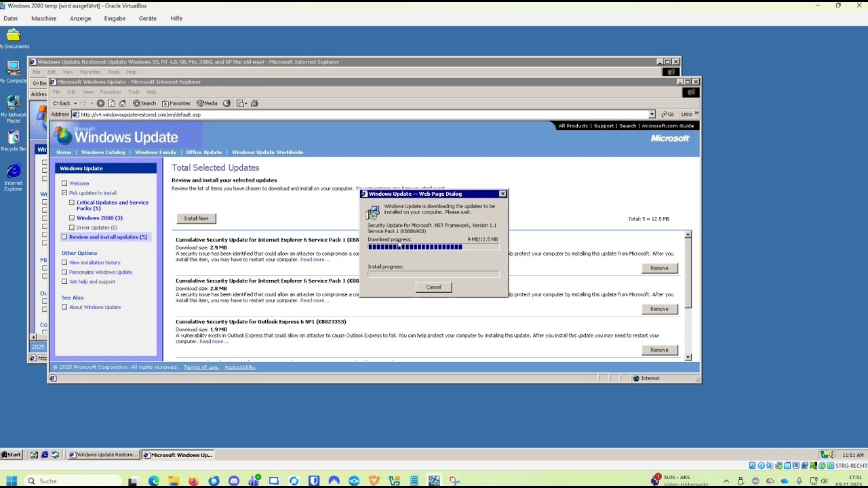Open the VirtualBox Anzeige menu

(x=80, y=18)
